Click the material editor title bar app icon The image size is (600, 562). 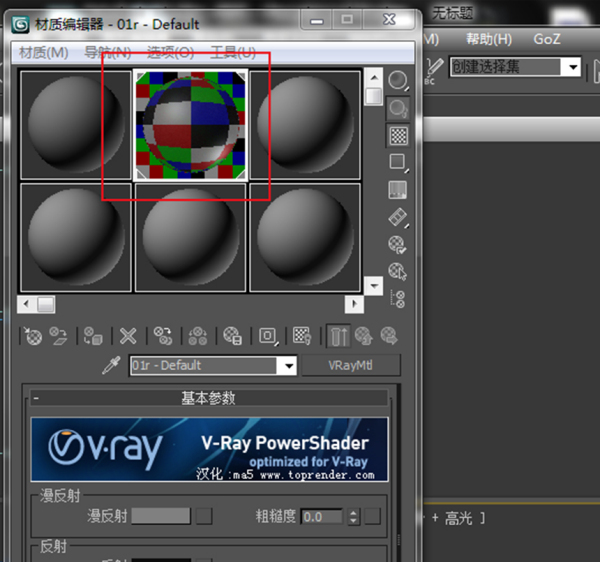pos(20,25)
